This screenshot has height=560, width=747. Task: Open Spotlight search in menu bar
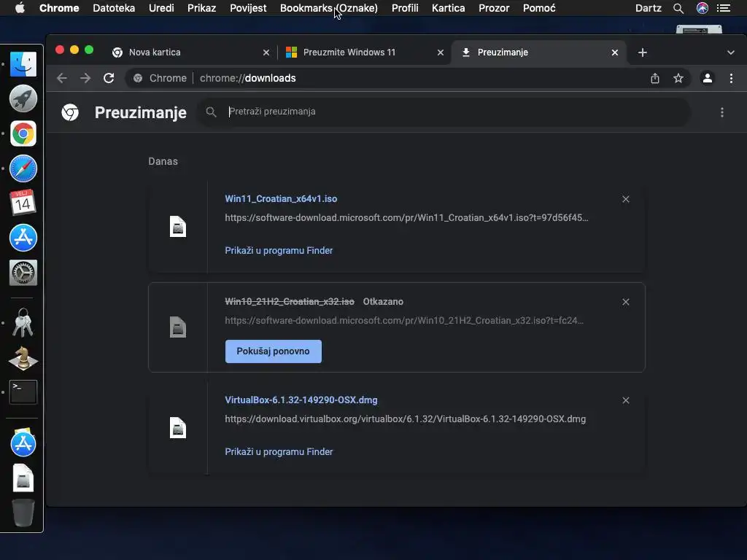(x=678, y=8)
